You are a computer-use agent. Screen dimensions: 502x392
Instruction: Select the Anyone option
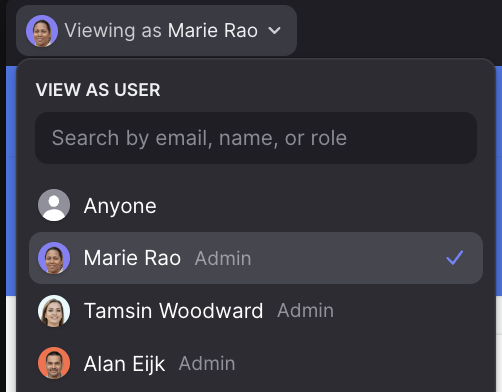[256, 205]
